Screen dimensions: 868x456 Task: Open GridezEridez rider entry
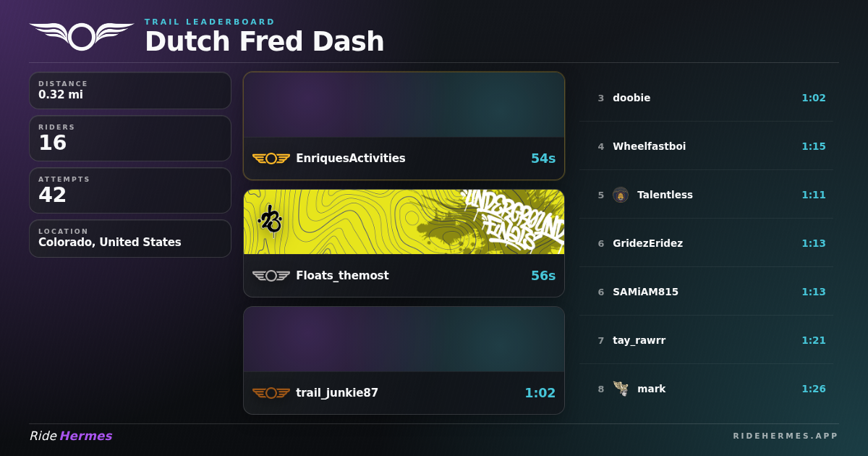[706, 243]
